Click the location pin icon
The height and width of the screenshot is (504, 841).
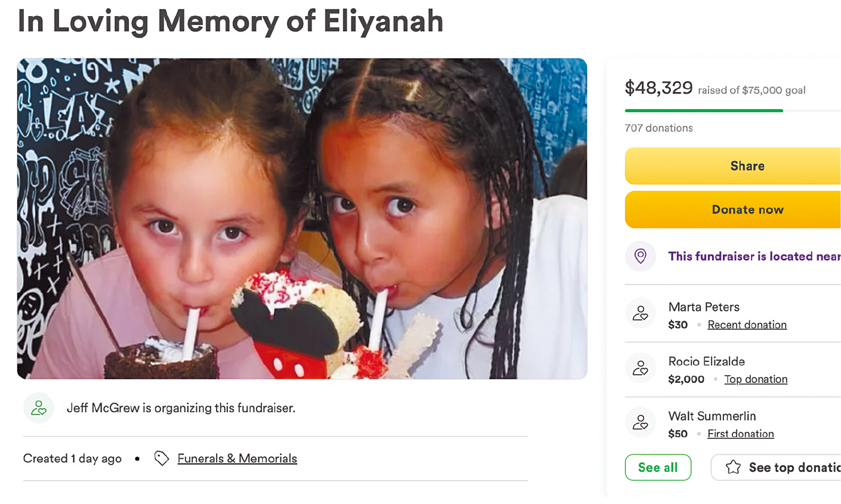640,256
